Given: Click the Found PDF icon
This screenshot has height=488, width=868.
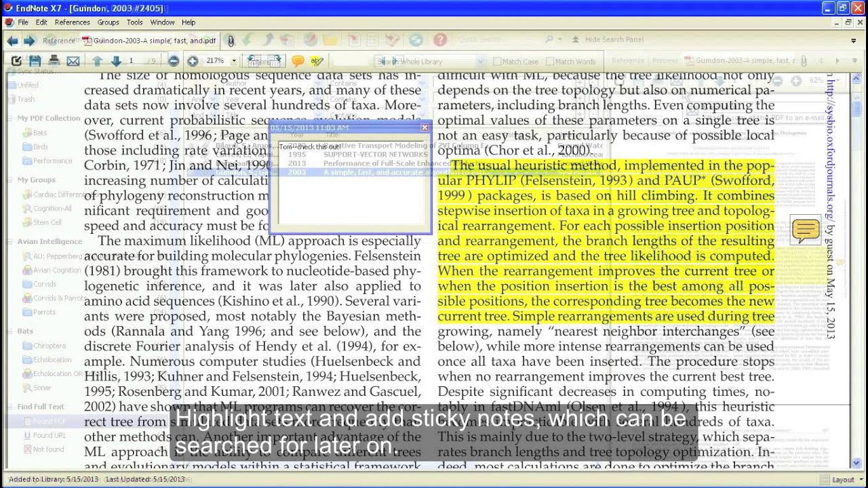Looking at the screenshot, I should (x=27, y=422).
